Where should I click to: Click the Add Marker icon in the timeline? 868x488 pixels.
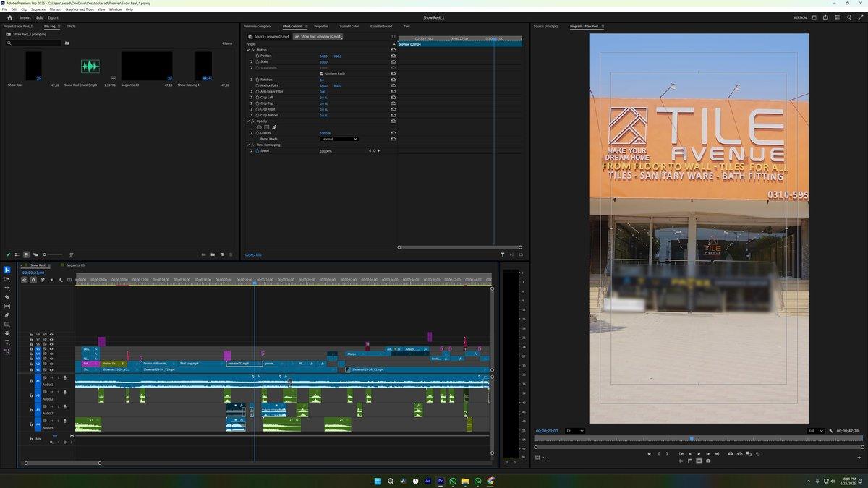[51, 280]
